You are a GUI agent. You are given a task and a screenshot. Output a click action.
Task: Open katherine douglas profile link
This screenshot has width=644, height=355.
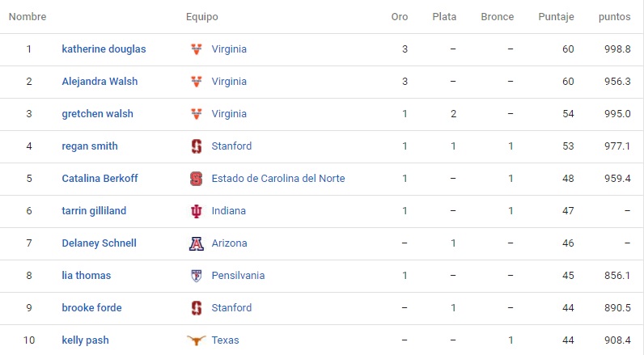click(104, 49)
